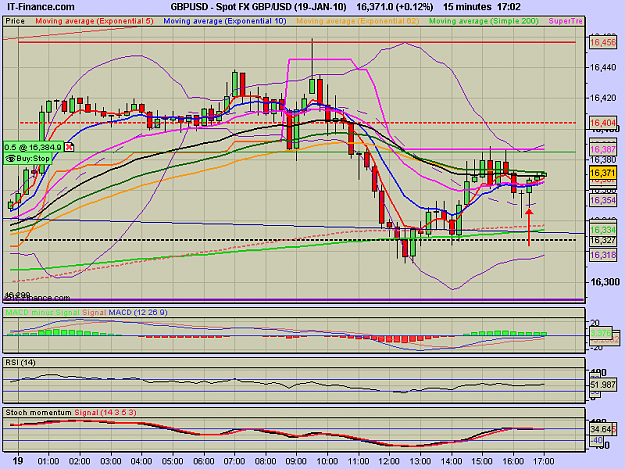
Task: Click the 16,440 price axis label
Action: click(603, 67)
